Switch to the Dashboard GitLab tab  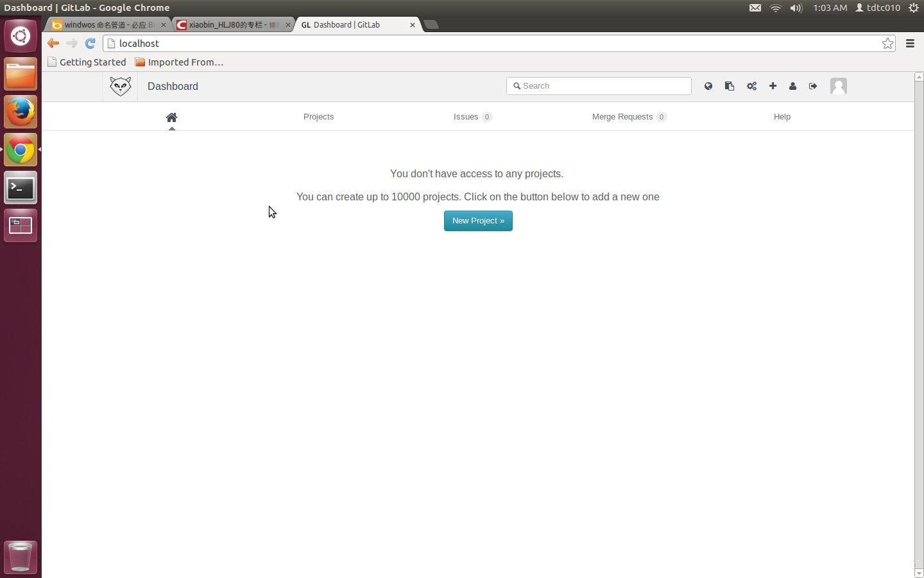(x=353, y=25)
